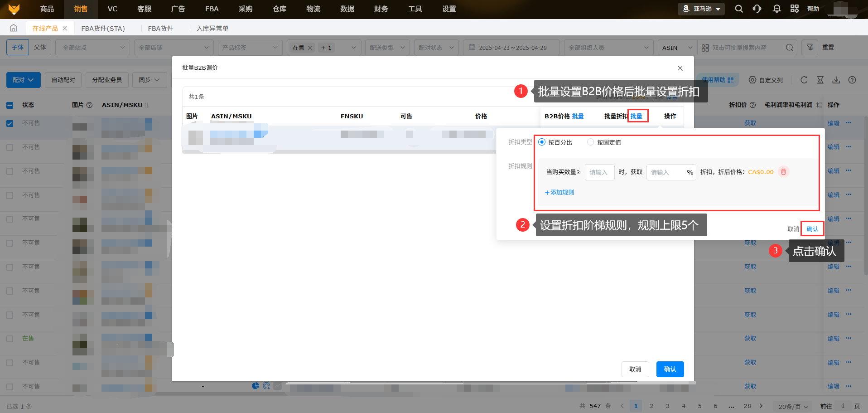Viewport: 868px width, 413px height.
Task: Click the batch search grid icon
Action: [x=705, y=48]
